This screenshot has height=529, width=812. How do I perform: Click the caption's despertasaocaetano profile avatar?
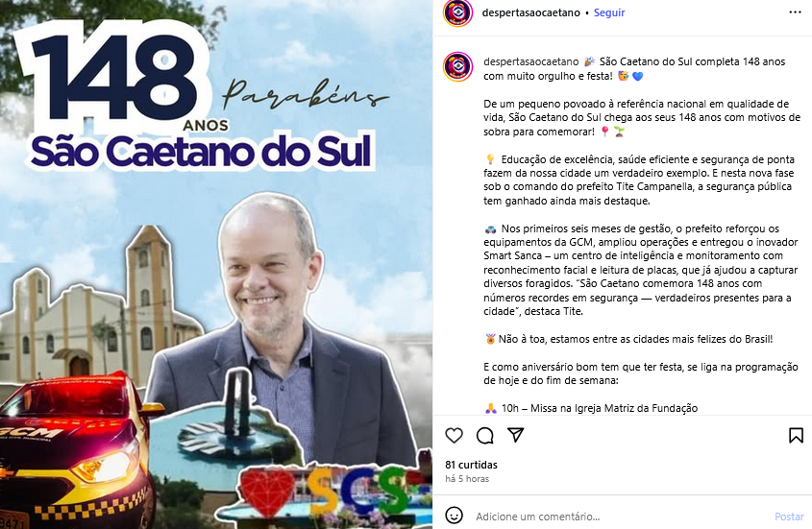[457, 67]
